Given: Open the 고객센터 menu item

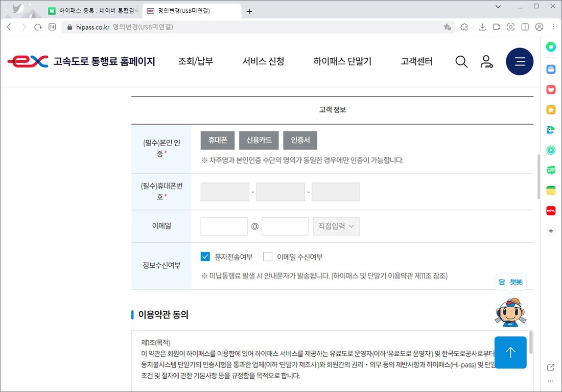Looking at the screenshot, I should click(x=416, y=61).
